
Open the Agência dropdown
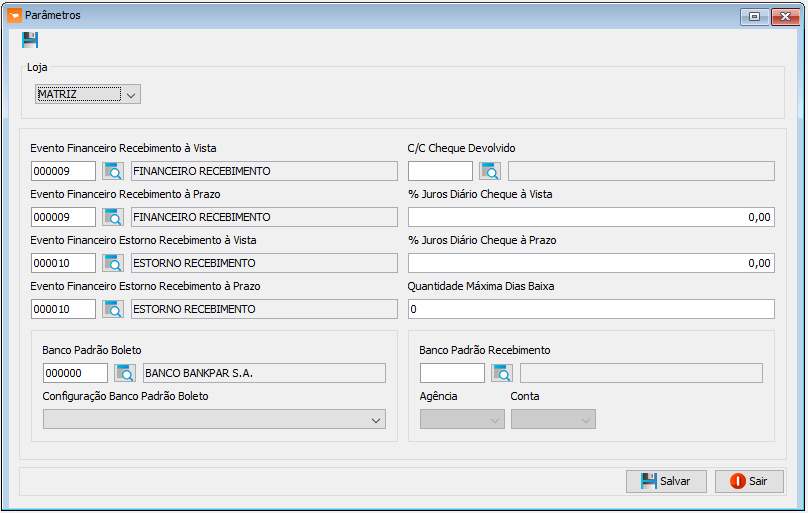pos(462,419)
